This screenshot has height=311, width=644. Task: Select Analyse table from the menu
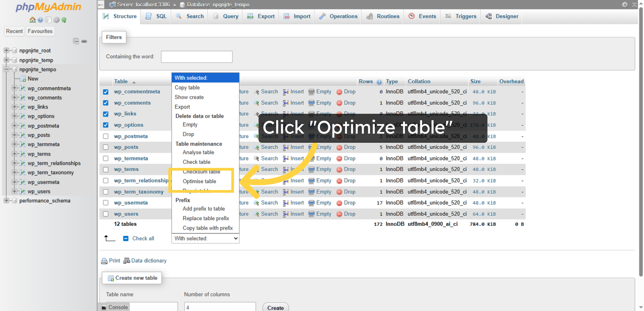pos(198,152)
